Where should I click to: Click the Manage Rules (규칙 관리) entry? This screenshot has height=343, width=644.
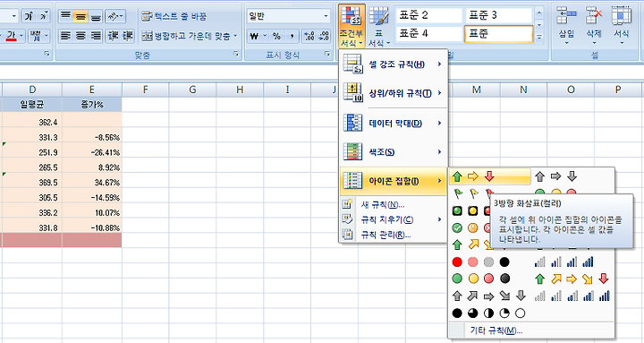point(393,235)
